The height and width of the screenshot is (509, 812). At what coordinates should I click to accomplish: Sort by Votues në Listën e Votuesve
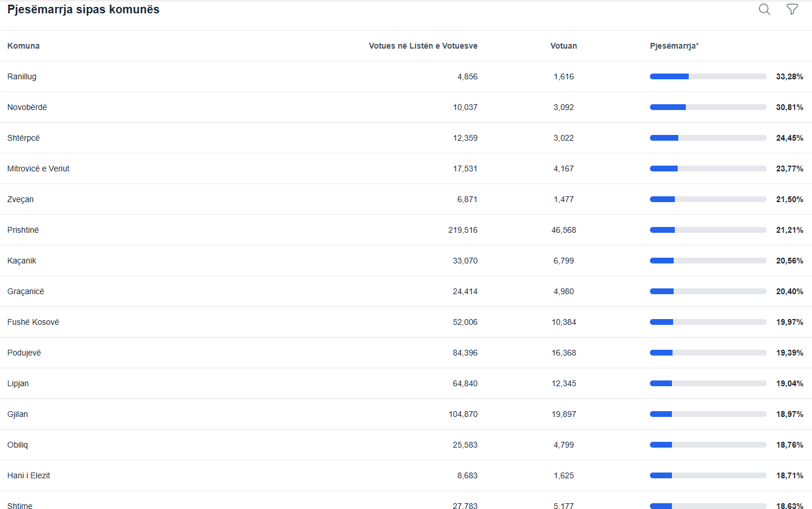pos(423,46)
